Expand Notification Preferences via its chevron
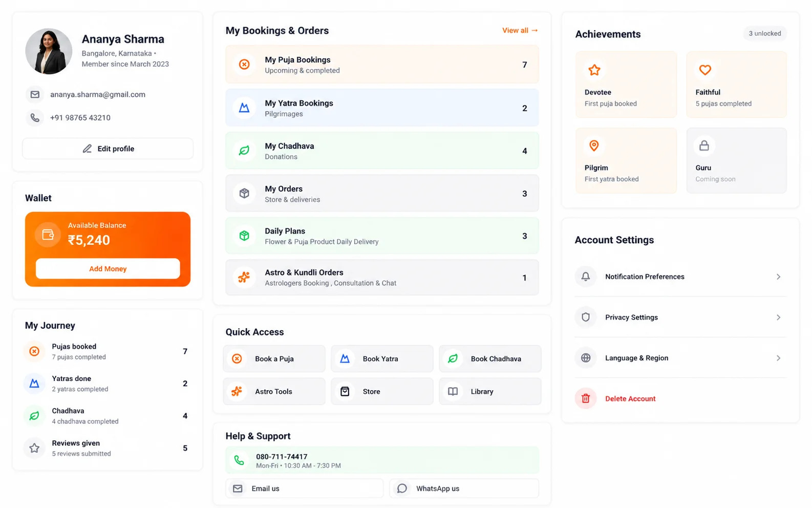812x508 pixels. click(x=778, y=277)
